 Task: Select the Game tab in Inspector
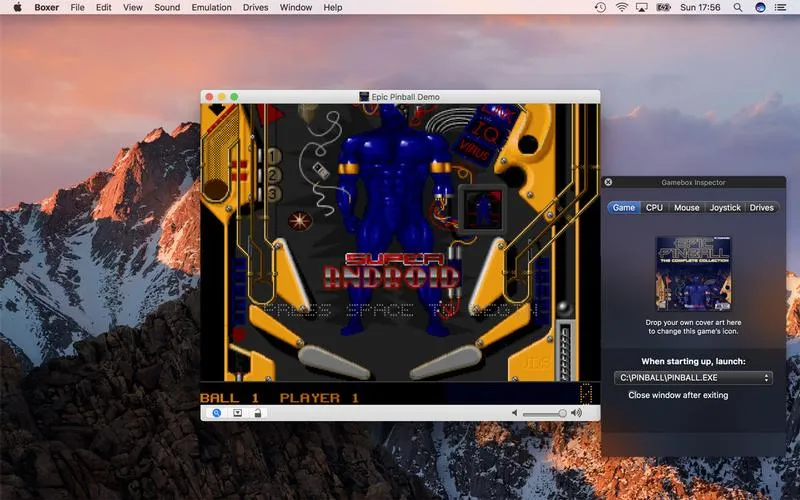click(623, 208)
